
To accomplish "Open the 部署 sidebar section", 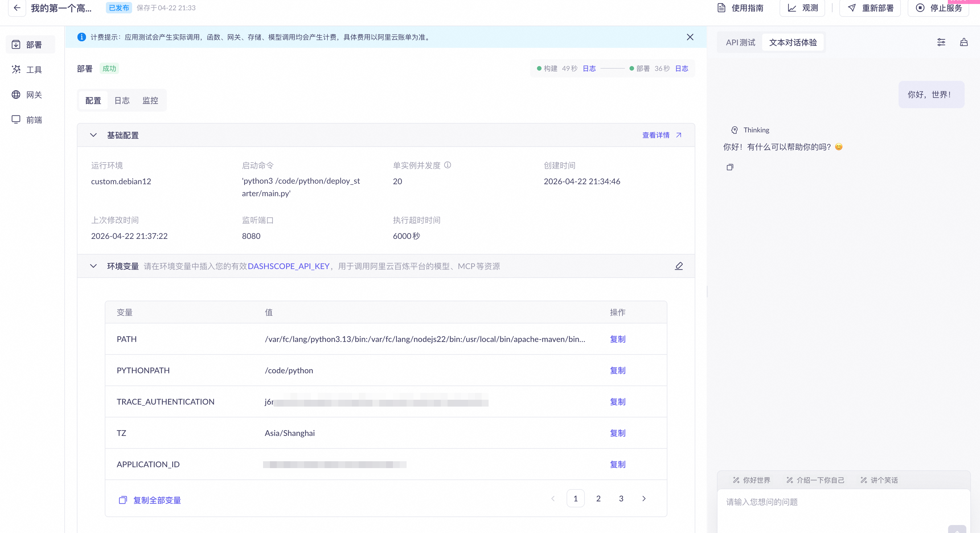I will 30,44.
